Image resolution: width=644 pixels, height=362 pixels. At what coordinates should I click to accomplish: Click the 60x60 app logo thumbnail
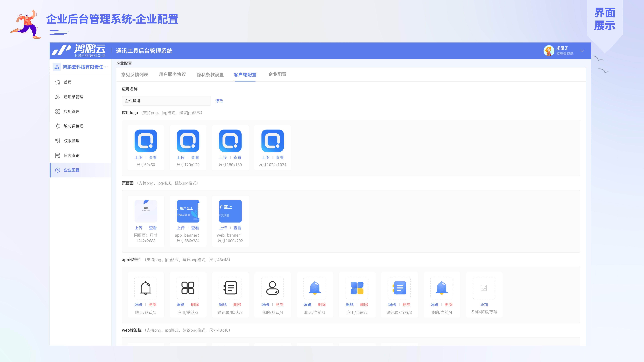tap(146, 141)
